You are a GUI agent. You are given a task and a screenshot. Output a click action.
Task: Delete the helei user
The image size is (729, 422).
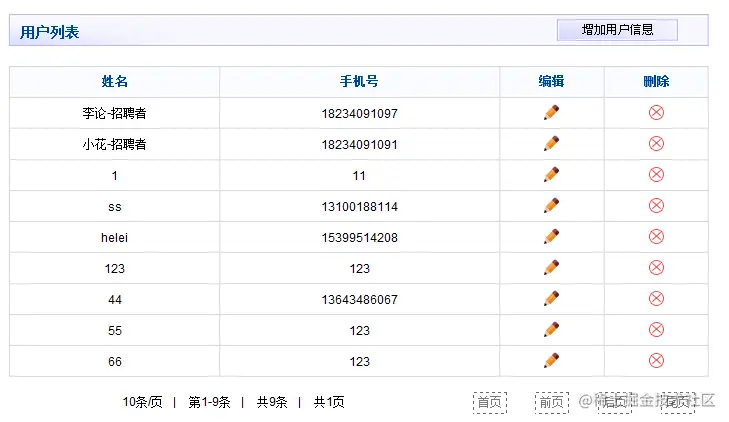[656, 237]
